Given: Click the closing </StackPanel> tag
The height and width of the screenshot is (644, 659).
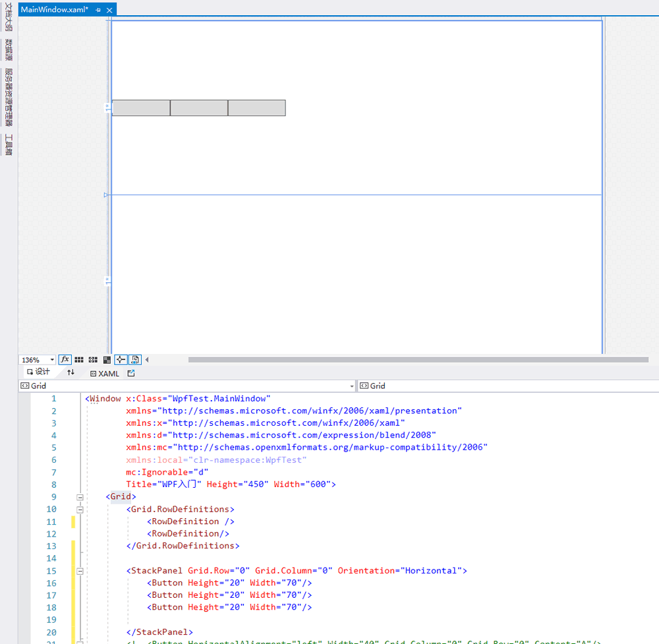Looking at the screenshot, I should 159,632.
